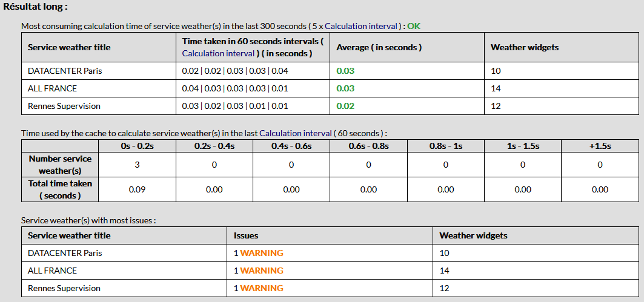This screenshot has height=302, width=644.
Task: Click the green 0.02 average for Rennes Supervision
Action: [x=345, y=106]
